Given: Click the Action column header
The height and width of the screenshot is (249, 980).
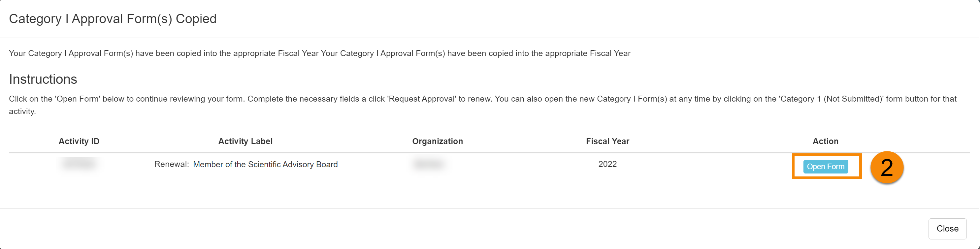Looking at the screenshot, I should pyautogui.click(x=826, y=141).
